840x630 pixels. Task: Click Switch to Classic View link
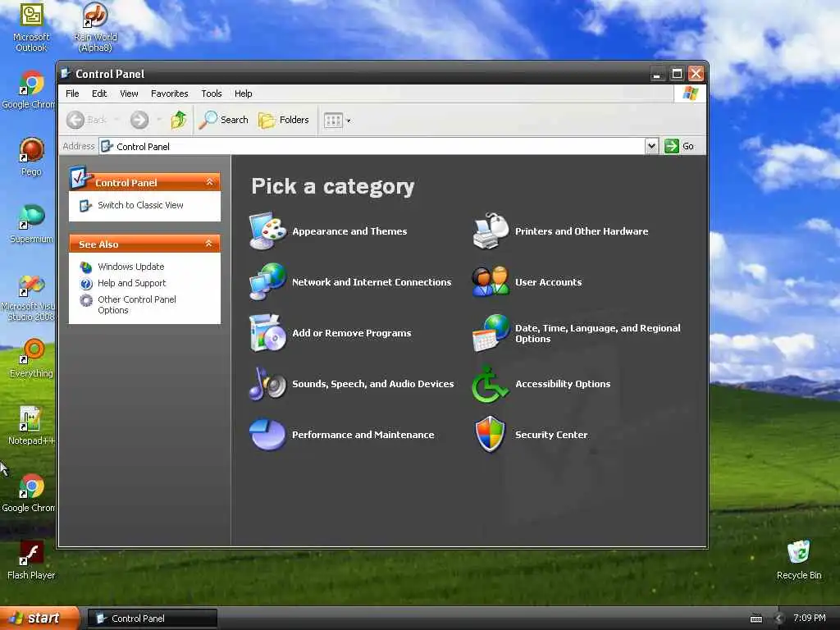coord(140,205)
